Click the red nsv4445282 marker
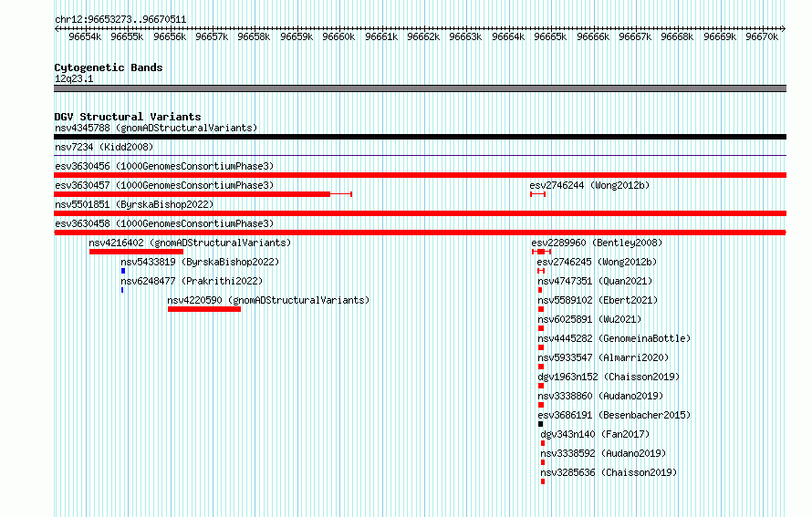Viewport: 812px width, 517px height. point(541,347)
